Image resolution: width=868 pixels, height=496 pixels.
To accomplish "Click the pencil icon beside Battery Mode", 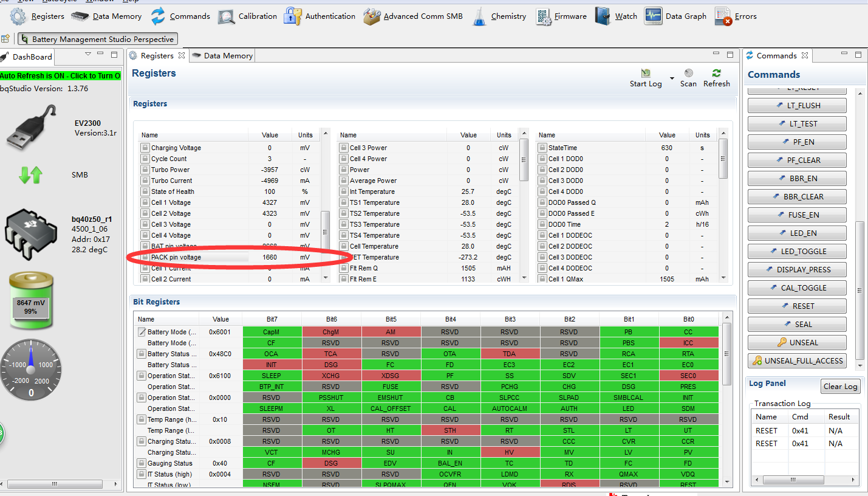I will click(x=142, y=332).
